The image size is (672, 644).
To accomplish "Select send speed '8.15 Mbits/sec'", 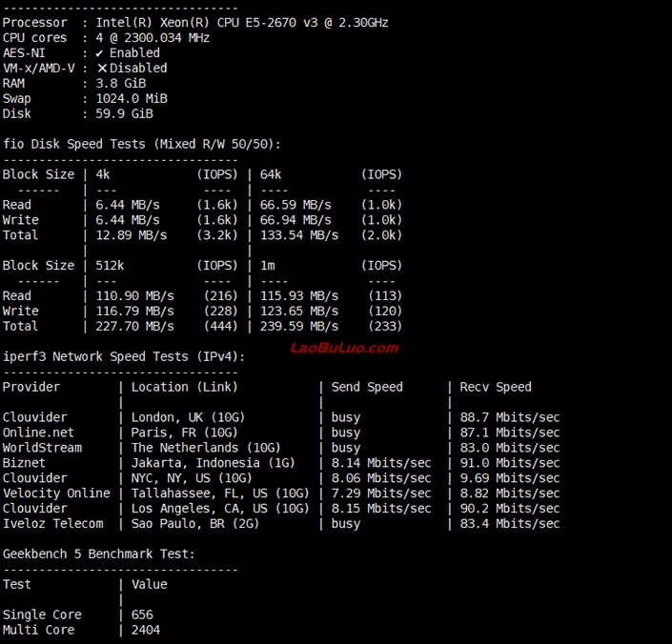I will tap(381, 509).
